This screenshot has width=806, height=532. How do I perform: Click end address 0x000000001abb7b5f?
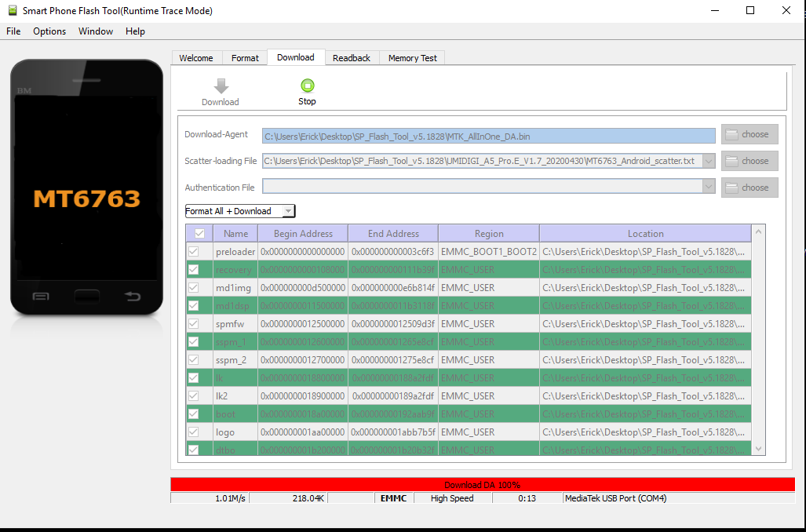pos(393,432)
